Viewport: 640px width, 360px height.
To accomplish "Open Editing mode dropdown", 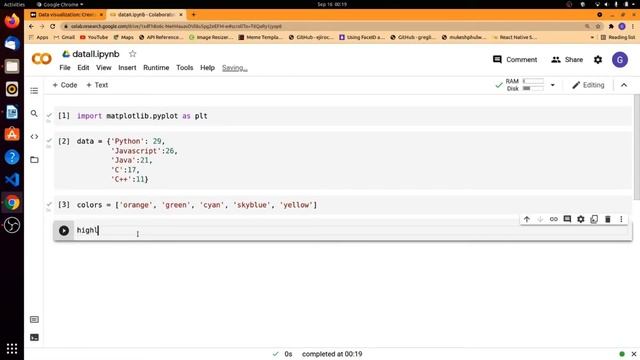I will 588,85.
